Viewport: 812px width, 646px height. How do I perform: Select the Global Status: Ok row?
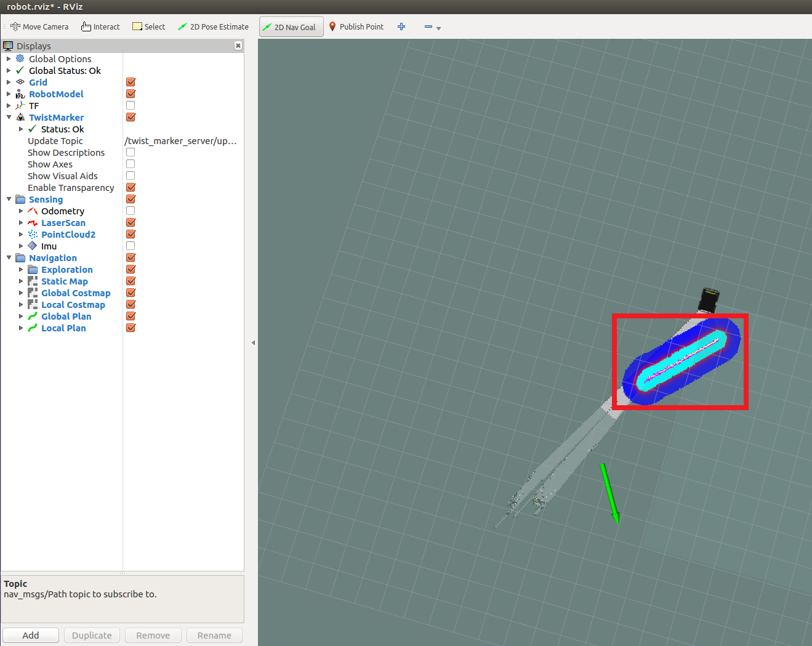tap(65, 70)
